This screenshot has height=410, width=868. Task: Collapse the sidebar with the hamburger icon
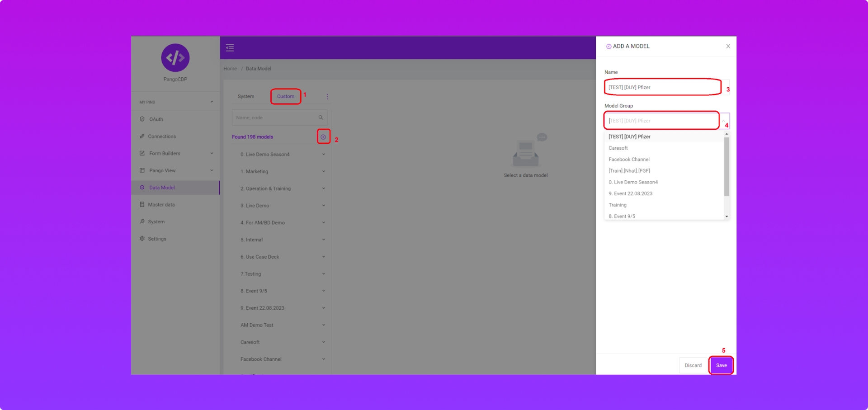pyautogui.click(x=230, y=48)
